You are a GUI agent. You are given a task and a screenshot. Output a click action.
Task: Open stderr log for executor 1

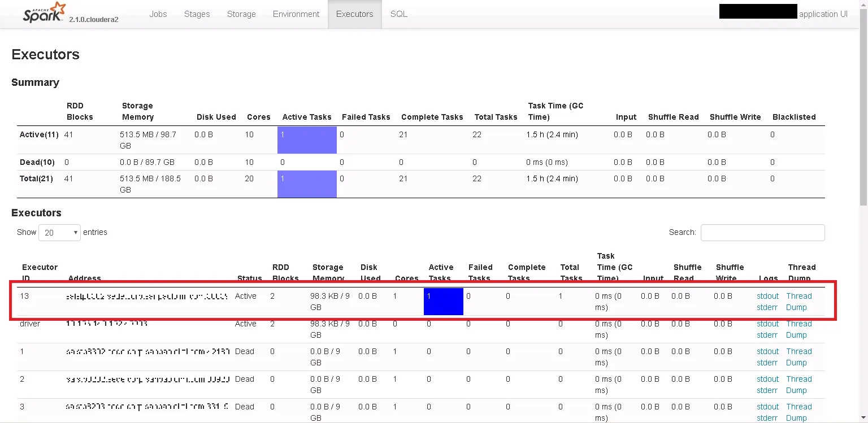pyautogui.click(x=767, y=363)
